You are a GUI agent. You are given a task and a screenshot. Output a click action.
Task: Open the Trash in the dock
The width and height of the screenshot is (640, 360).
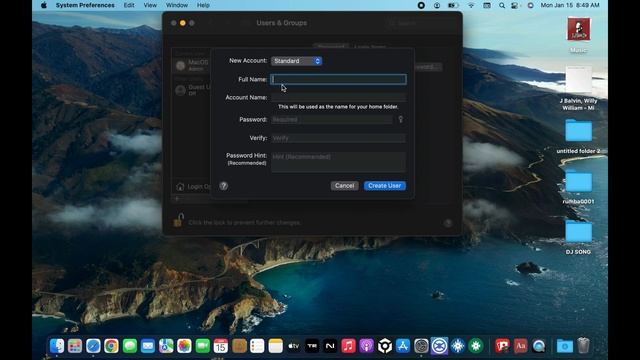584,345
